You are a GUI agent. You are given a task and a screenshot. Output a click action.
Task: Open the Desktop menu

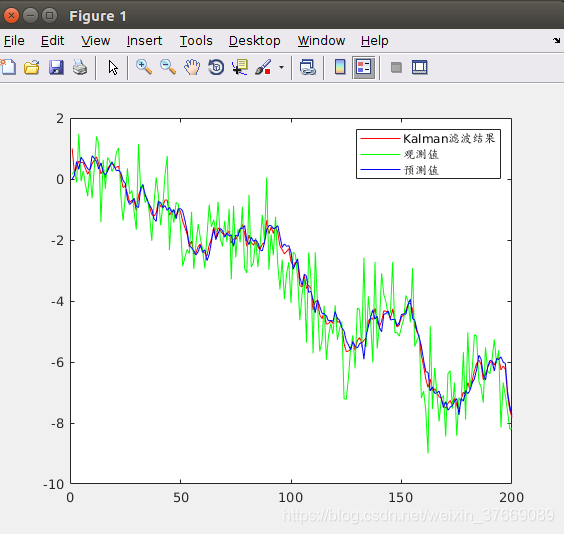point(255,41)
